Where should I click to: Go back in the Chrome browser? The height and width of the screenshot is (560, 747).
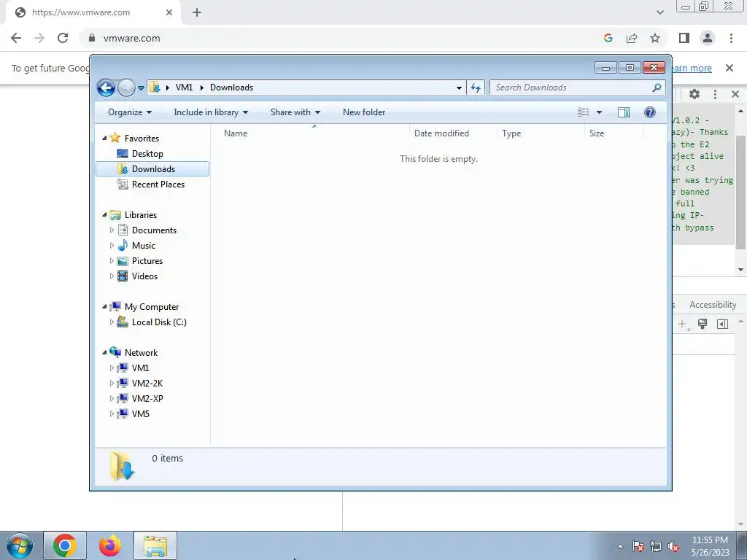point(16,38)
